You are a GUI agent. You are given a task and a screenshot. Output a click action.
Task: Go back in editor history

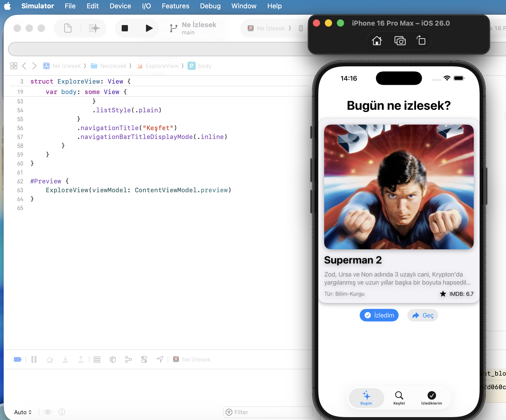tap(24, 66)
